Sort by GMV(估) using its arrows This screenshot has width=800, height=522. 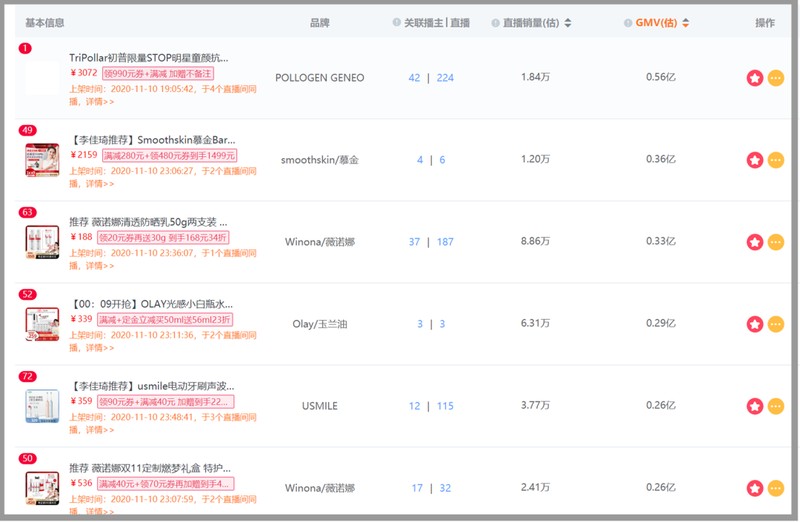(x=685, y=23)
